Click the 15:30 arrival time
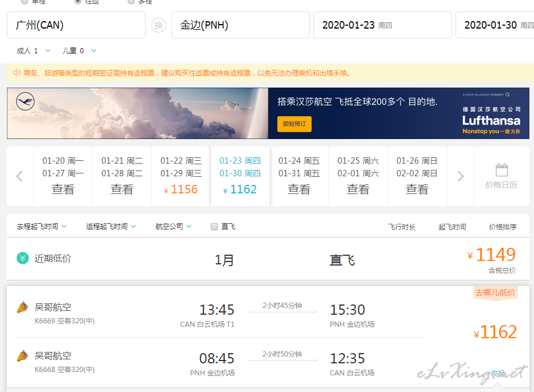The height and width of the screenshot is (392, 534). (x=347, y=310)
